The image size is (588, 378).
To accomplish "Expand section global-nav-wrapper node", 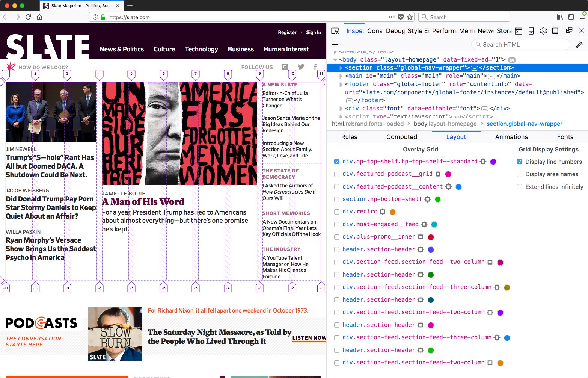I will (x=341, y=68).
